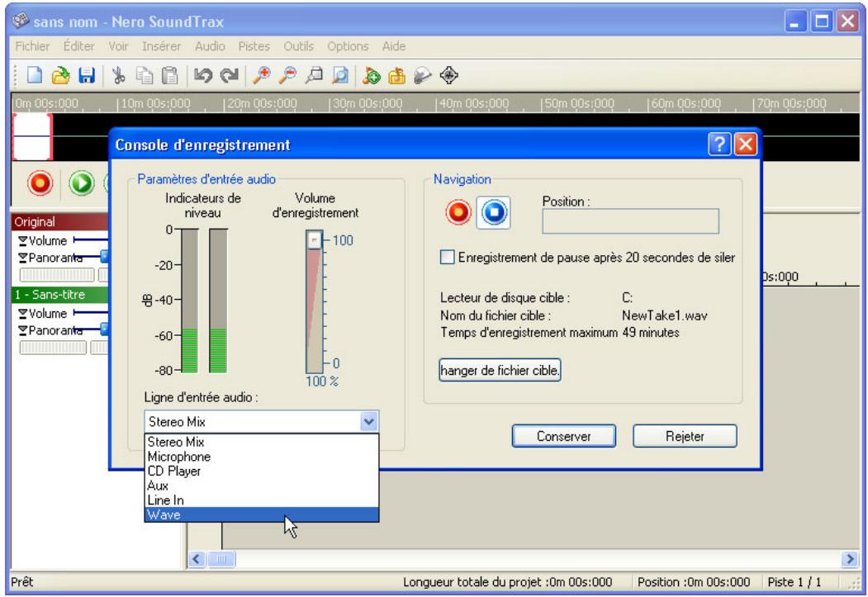Click the recording volume slider handle

point(314,239)
